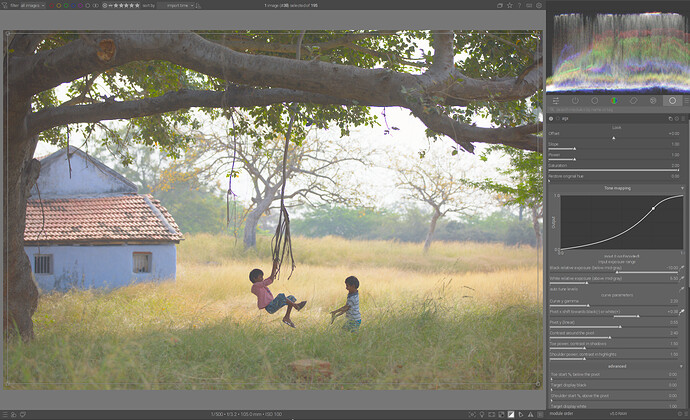Open the sort by import time dropdown
The width and height of the screenshot is (690, 420).
coord(178,5)
